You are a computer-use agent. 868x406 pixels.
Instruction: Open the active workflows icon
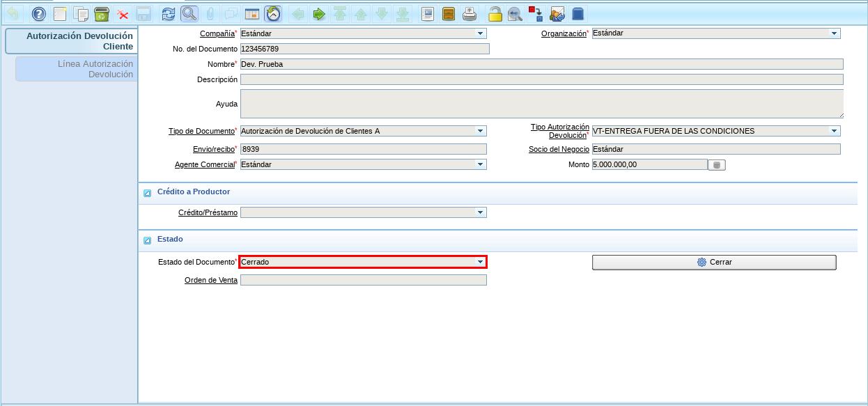tap(536, 14)
